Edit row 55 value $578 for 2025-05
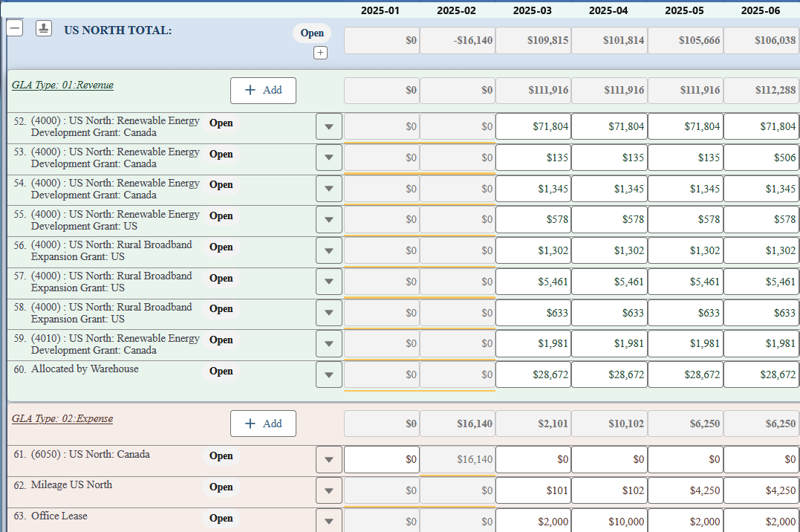 (x=685, y=219)
